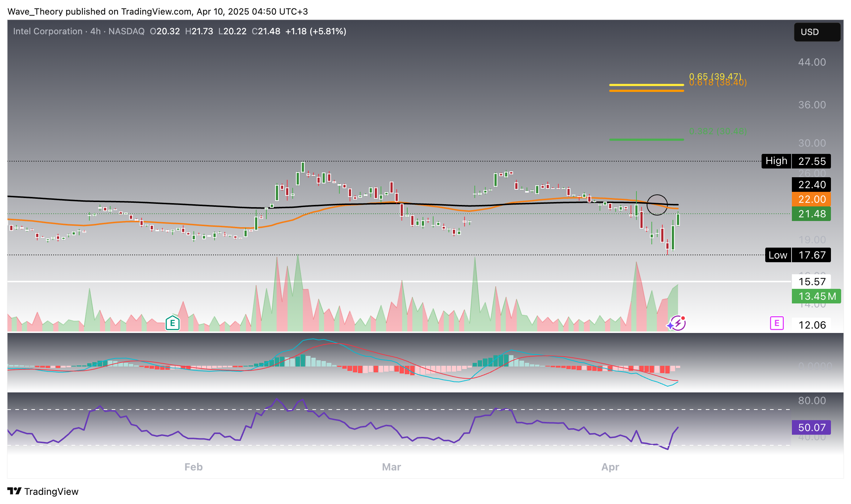Click the 80.00 RSI axis label
This screenshot has width=851, height=504.
pos(812,400)
